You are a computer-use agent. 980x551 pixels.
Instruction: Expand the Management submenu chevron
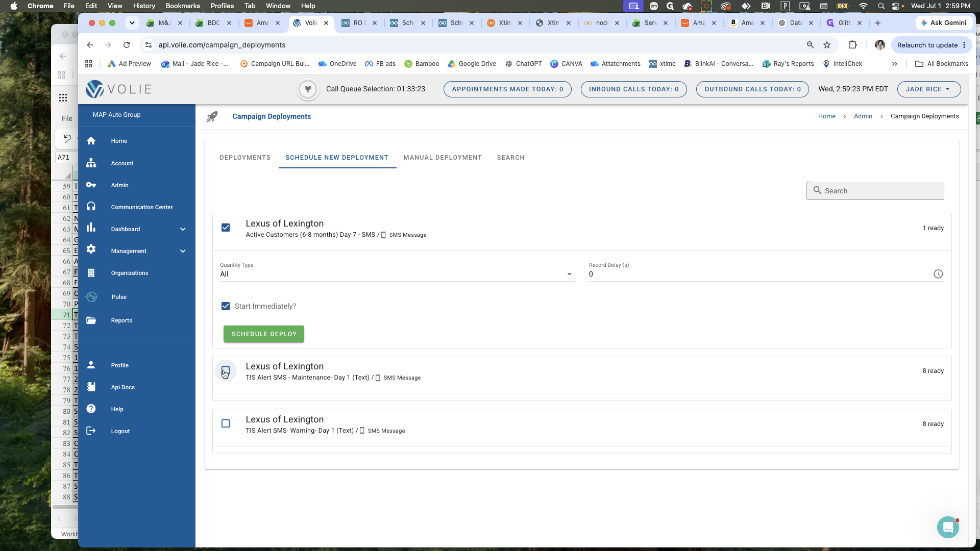(x=183, y=251)
